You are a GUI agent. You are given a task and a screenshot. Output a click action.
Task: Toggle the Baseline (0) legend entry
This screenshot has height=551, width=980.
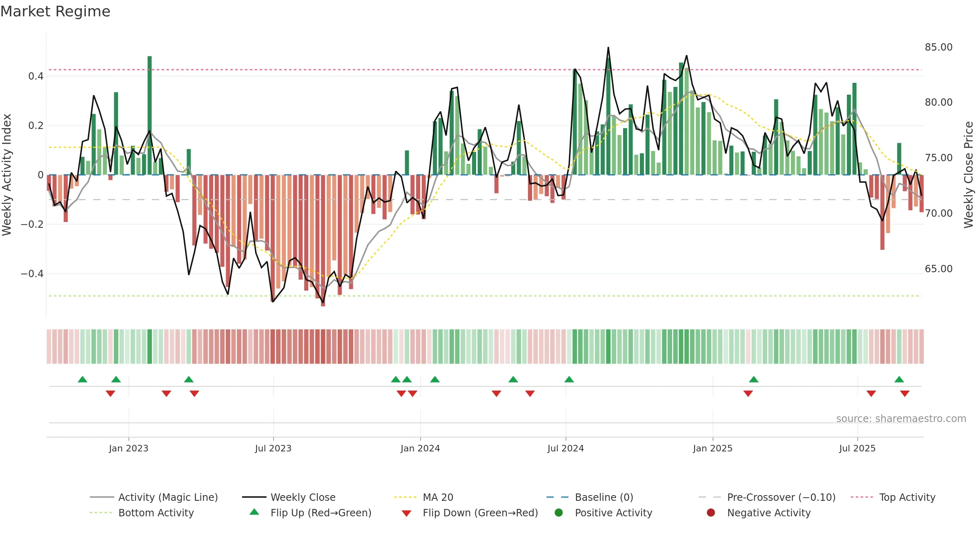(x=590, y=497)
